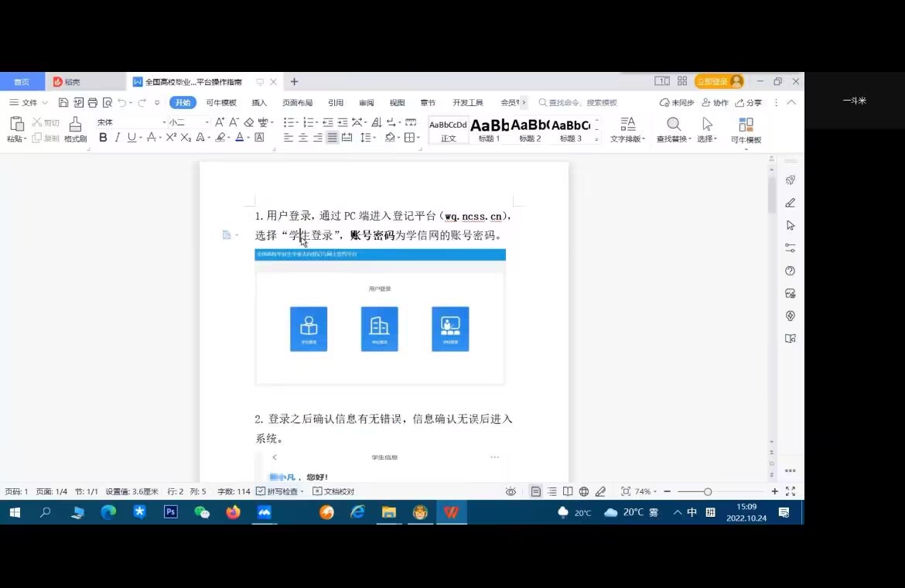
Task: Toggle Bold formatting
Action: pos(103,138)
